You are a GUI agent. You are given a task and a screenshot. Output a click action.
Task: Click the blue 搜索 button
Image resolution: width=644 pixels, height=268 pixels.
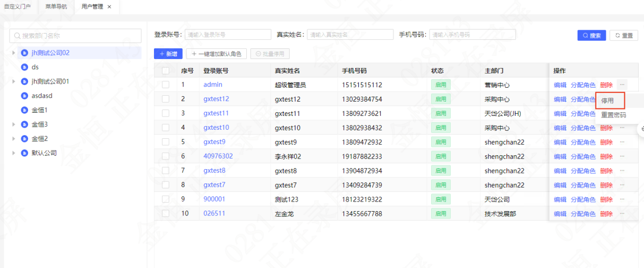point(591,36)
